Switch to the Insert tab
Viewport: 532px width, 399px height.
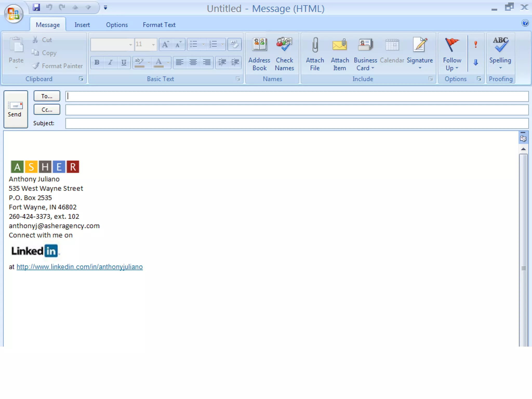pos(82,25)
